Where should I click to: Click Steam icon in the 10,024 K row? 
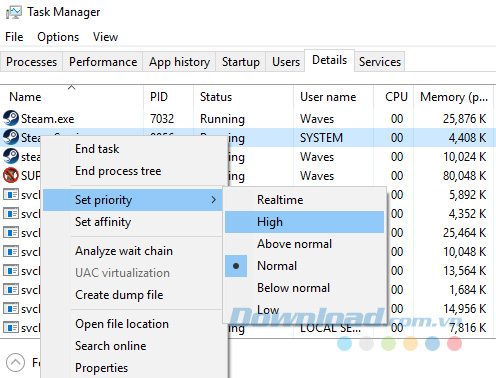(x=11, y=156)
